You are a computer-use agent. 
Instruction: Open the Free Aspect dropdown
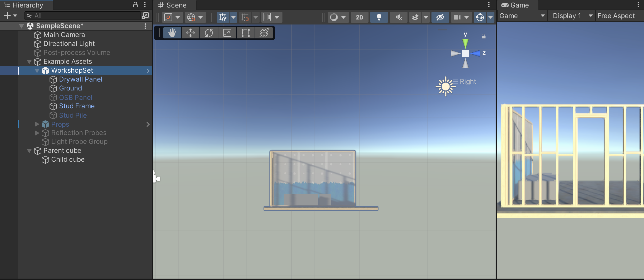coord(619,16)
